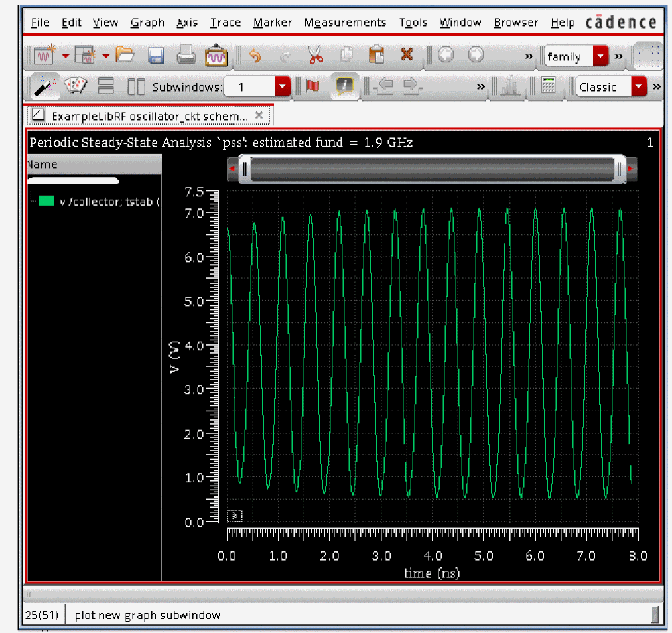Screen dimensions: 672x633
Task: Click the Undo arrow icon
Action: (255, 56)
